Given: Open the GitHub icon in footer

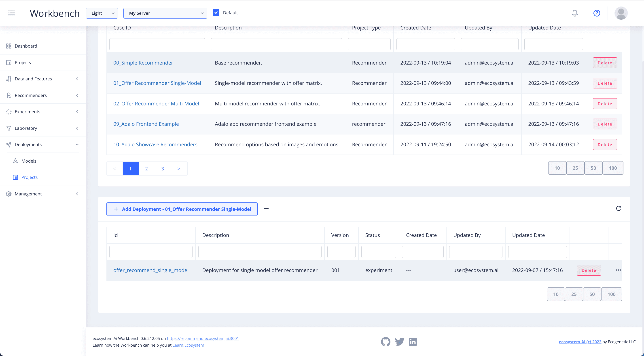Looking at the screenshot, I should pos(386,341).
